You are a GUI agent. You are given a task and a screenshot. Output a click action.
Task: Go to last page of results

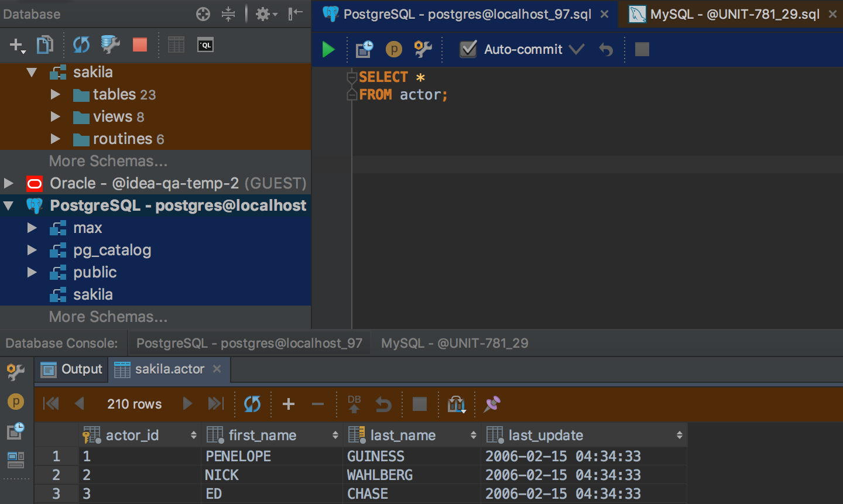click(216, 403)
